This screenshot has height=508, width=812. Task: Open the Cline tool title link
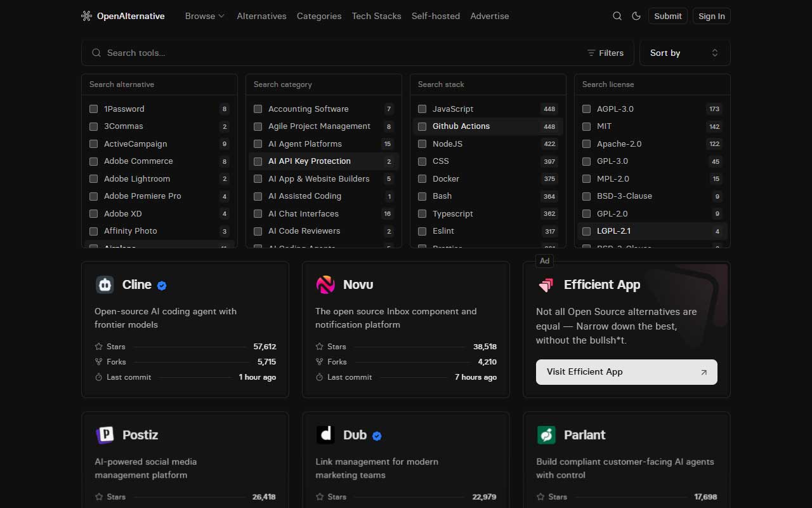tap(137, 284)
